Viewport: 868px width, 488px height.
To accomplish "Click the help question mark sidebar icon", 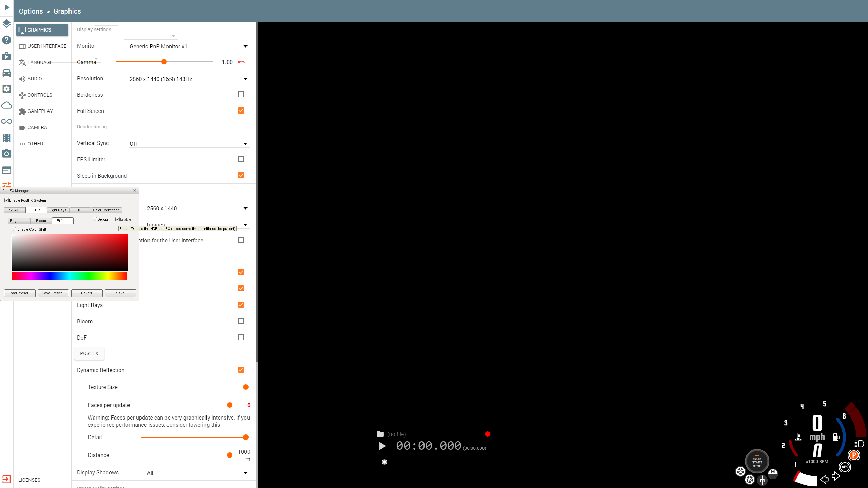I will (6, 40).
